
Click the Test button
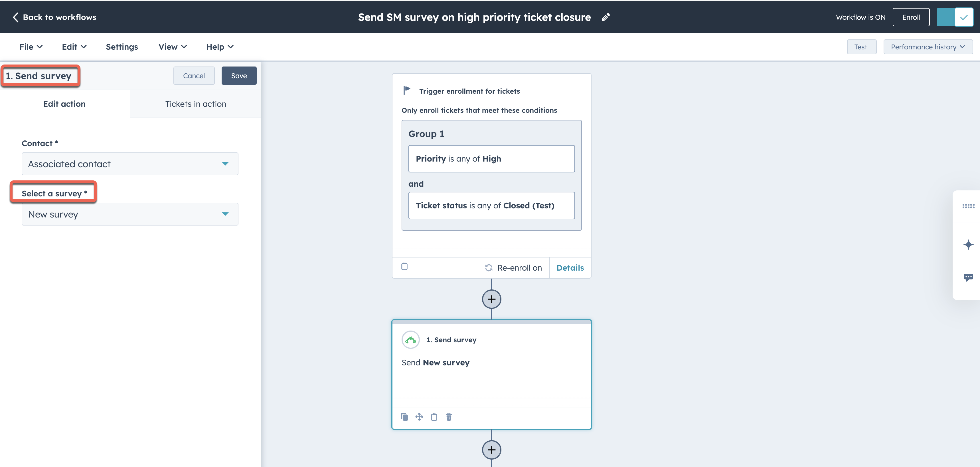[x=861, y=47]
